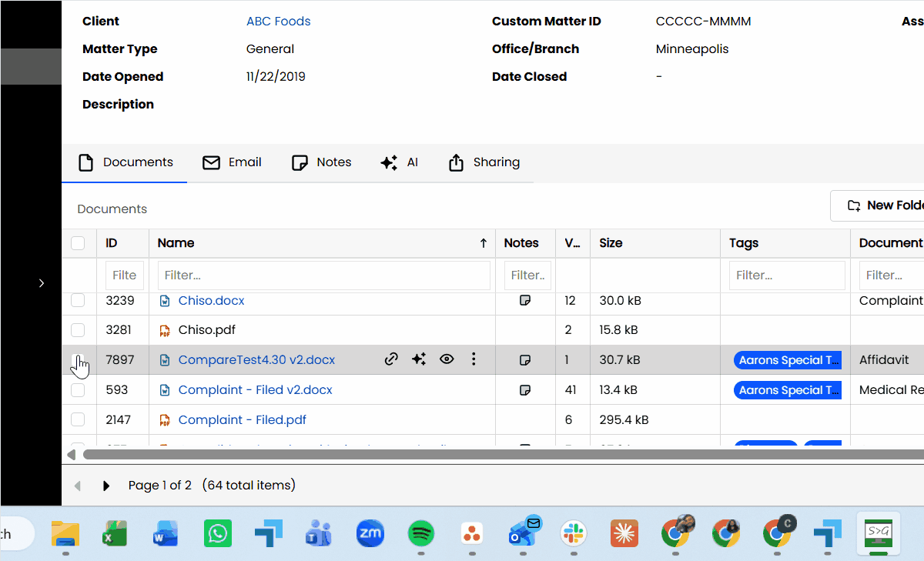
Task: Open note icon on Chiso.docx row
Action: (525, 300)
